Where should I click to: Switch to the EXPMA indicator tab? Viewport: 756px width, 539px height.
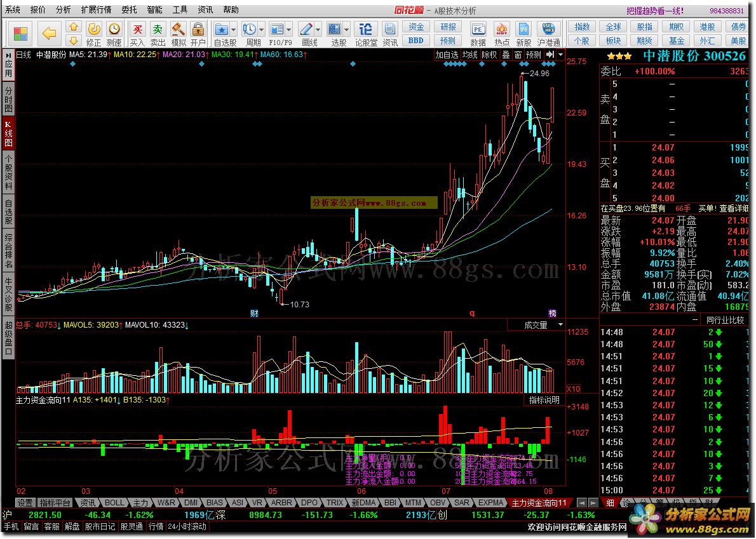click(x=491, y=503)
